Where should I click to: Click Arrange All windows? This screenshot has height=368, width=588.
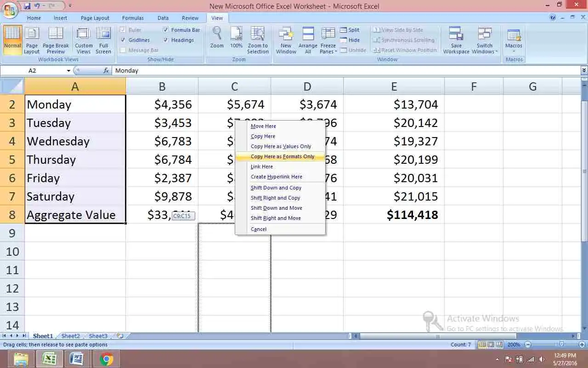tap(308, 40)
